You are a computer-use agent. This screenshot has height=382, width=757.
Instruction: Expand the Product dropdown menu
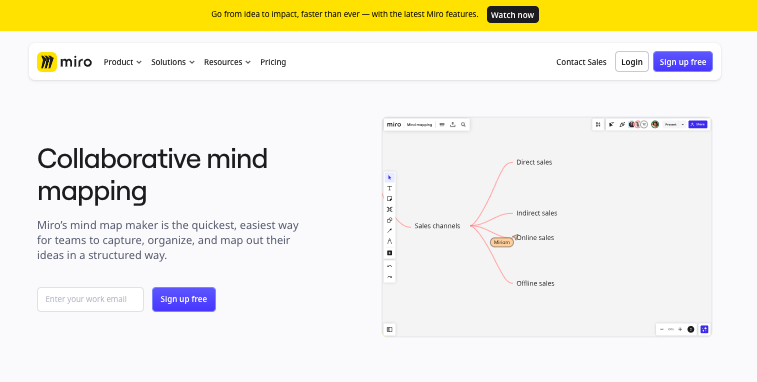[123, 62]
